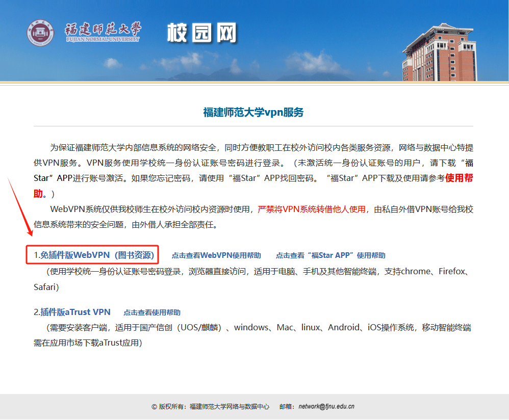Click the FUJIAN NORMAL UNIVERSITY English text
Screen dimensions: 509x420
102,39
